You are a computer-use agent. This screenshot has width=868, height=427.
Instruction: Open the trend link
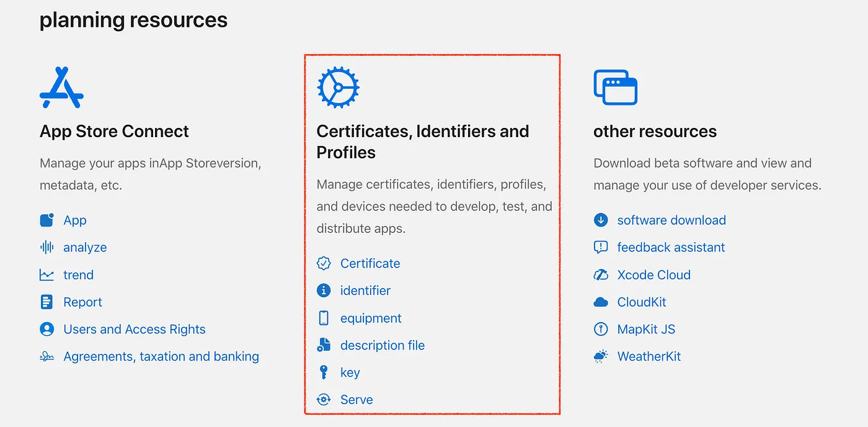point(78,275)
